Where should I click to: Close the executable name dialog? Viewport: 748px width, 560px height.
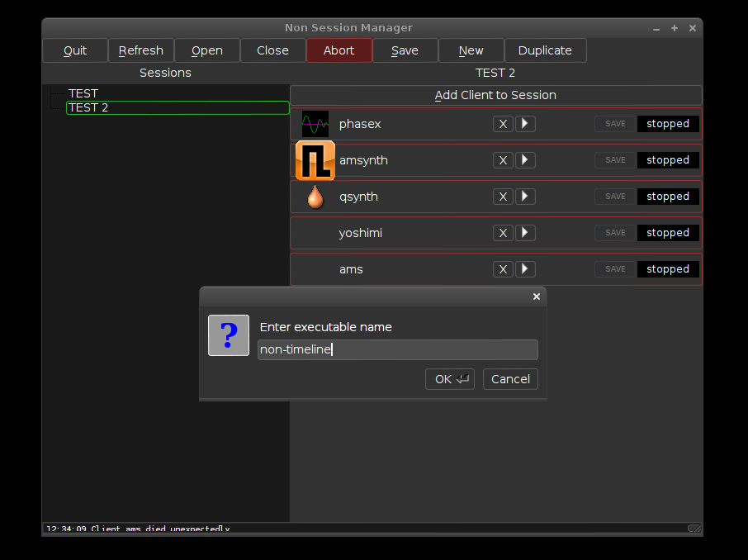coord(536,297)
